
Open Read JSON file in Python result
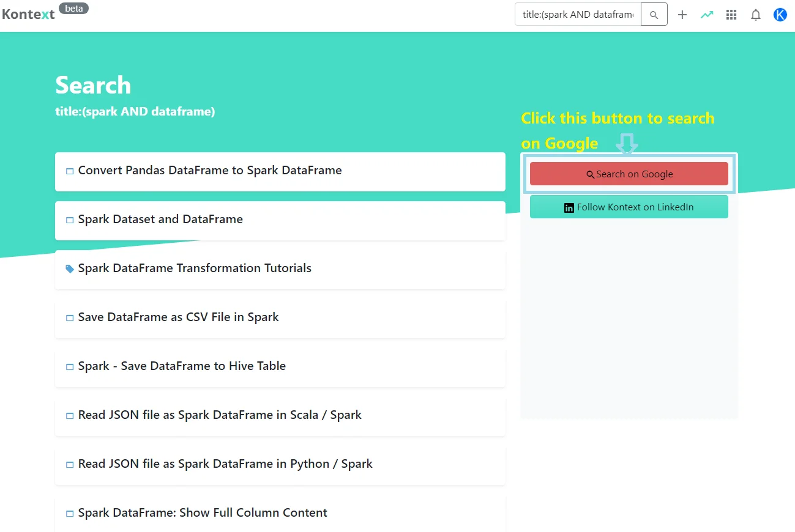point(225,464)
